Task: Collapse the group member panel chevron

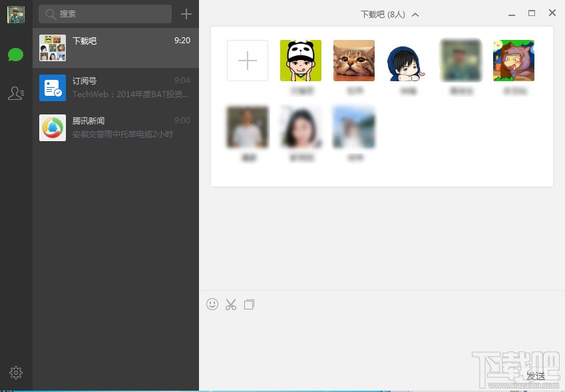Action: coord(415,14)
